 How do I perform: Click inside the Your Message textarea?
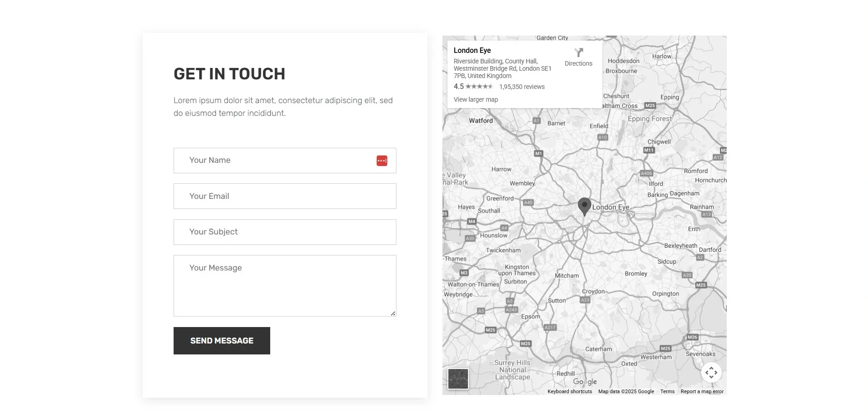point(285,286)
